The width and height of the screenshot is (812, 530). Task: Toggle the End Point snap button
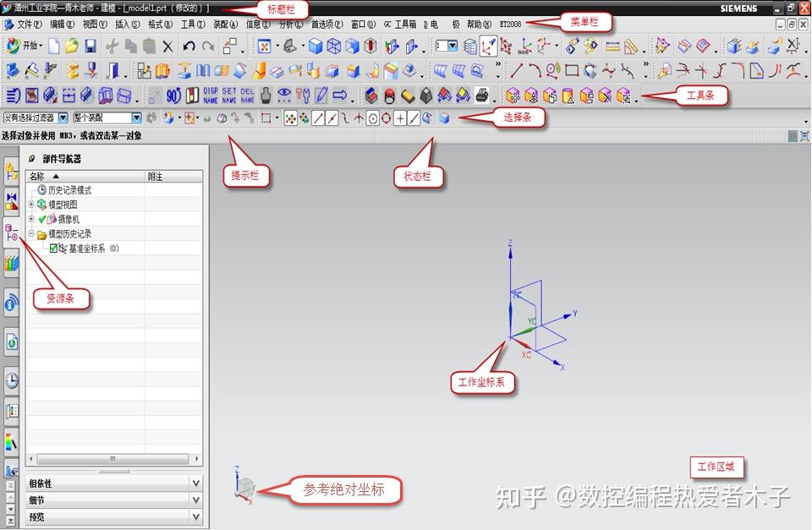click(x=318, y=118)
